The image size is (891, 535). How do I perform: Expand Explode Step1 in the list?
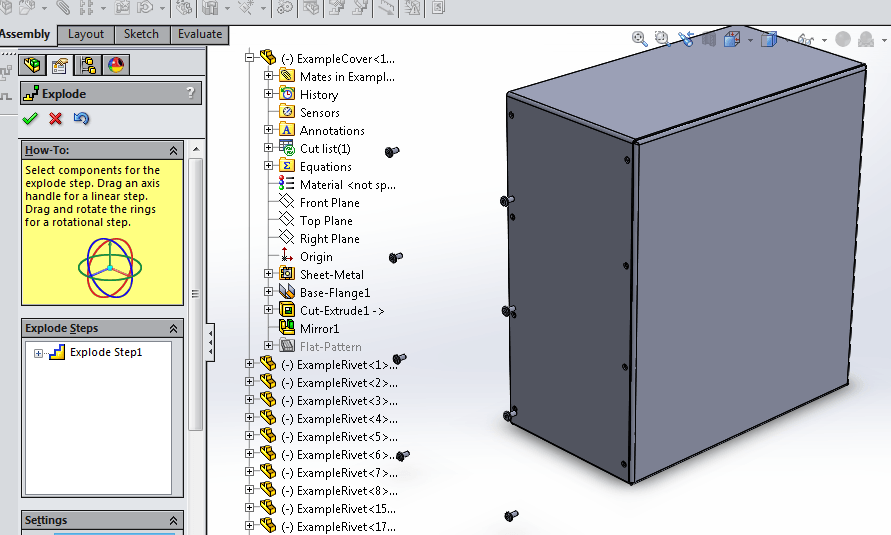point(38,353)
